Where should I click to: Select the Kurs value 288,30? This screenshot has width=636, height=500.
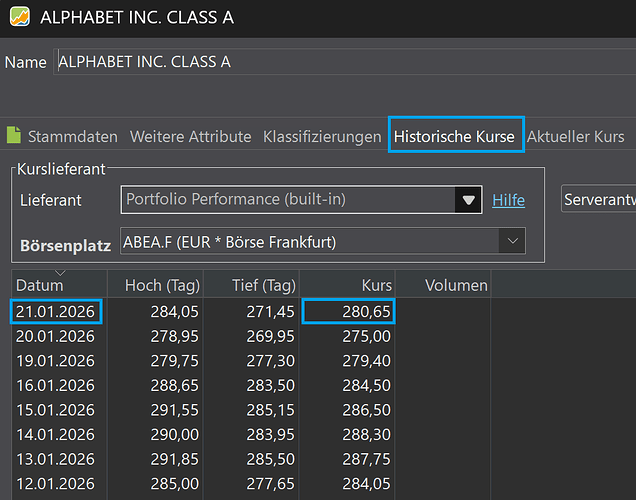point(366,434)
